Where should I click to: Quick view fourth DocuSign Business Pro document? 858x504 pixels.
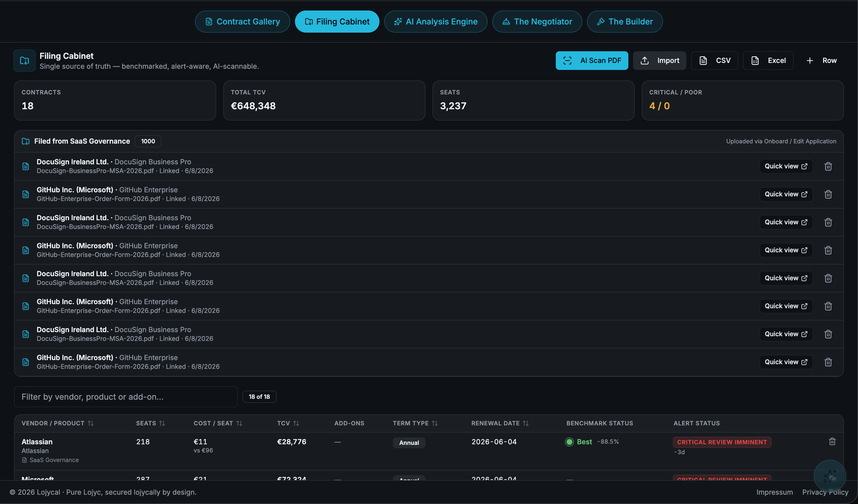click(786, 334)
